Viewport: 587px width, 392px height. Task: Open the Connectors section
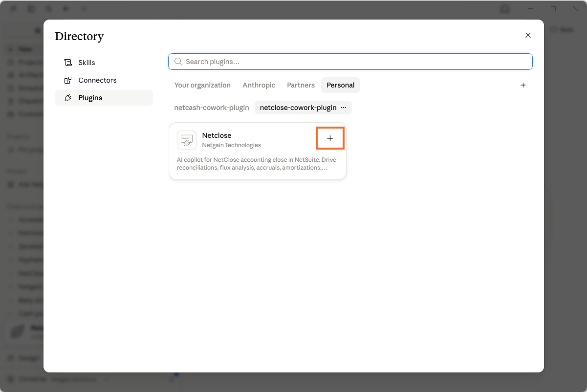(x=104, y=80)
